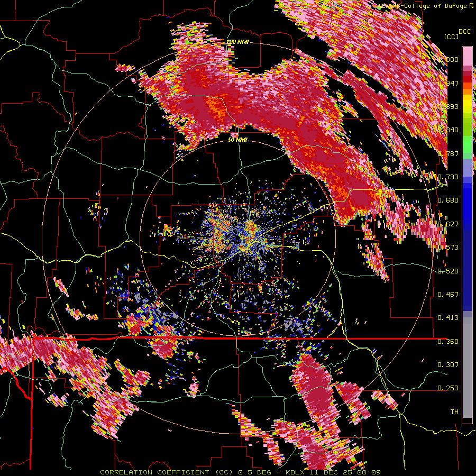476x476 pixels.
Task: Click the 0.680 legend value
Action: pyautogui.click(x=448, y=200)
